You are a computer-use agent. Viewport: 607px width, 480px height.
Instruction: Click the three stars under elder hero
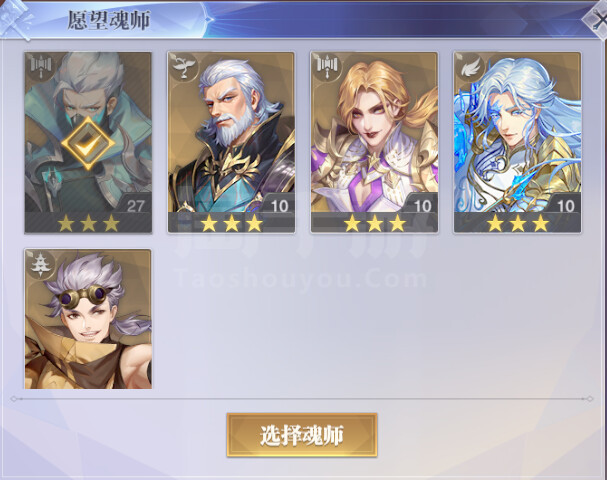pyautogui.click(x=231, y=223)
